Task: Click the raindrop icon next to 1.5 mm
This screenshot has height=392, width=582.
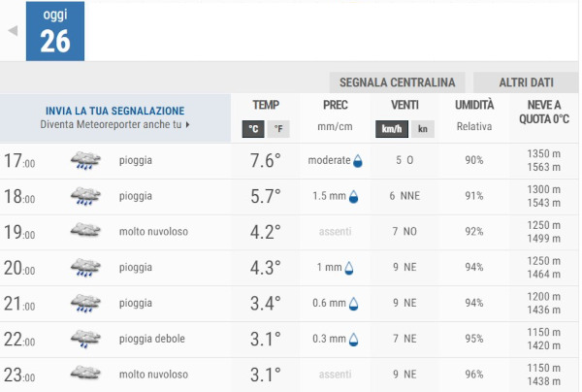Action: pos(353,197)
